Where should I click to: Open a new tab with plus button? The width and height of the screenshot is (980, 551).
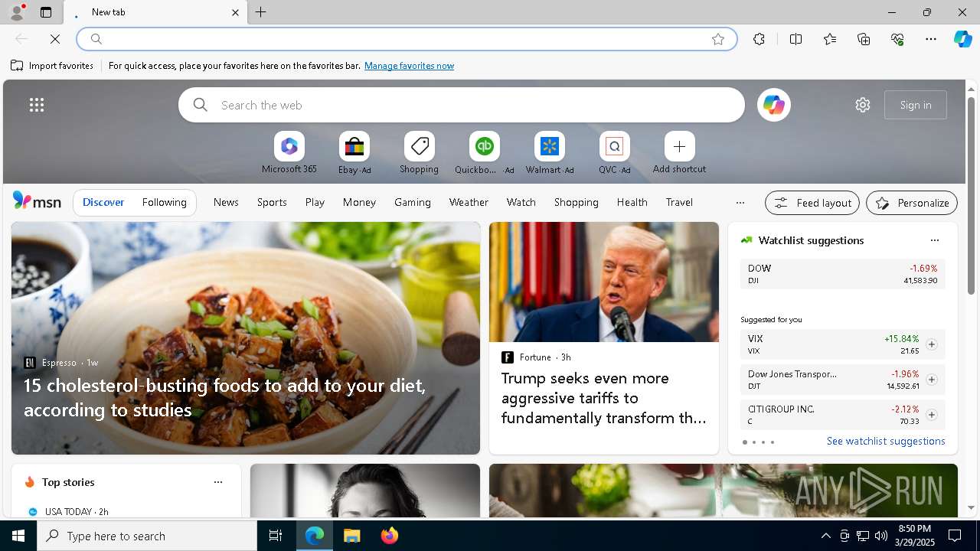(260, 12)
